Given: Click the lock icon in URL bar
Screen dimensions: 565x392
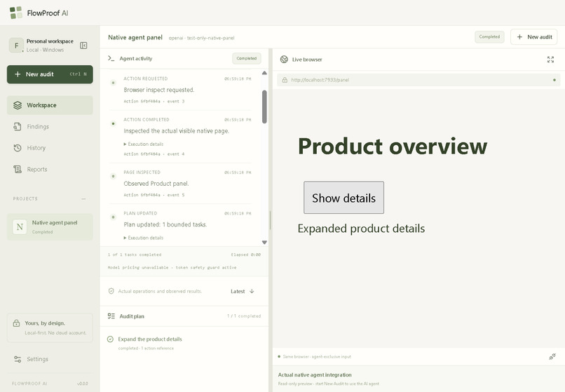Looking at the screenshot, I should (285, 80).
